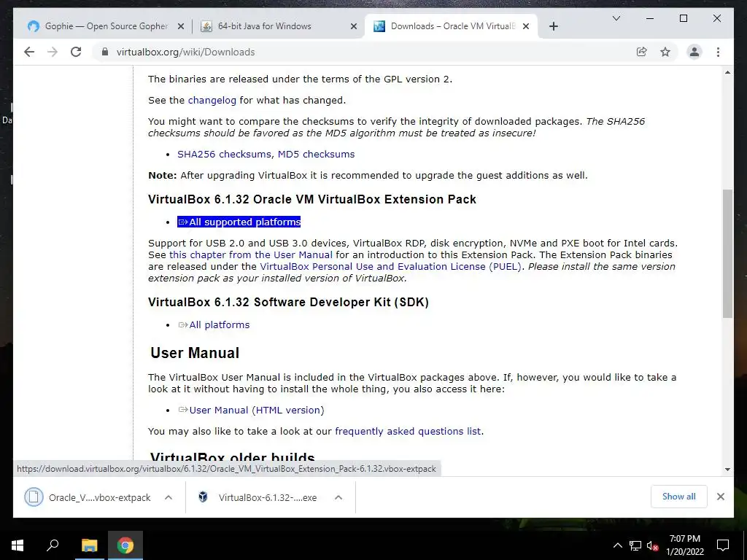
Task: Close the 64-bit Java for Windows tab
Action: (x=354, y=26)
